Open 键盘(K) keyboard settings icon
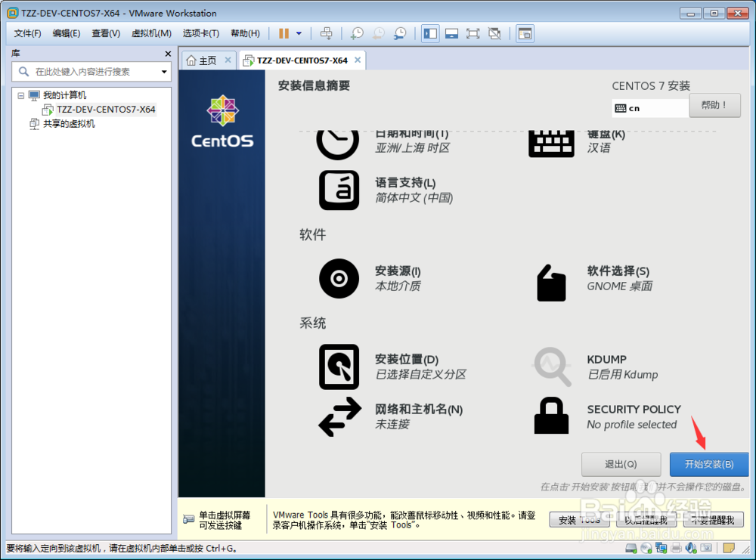 (551, 143)
